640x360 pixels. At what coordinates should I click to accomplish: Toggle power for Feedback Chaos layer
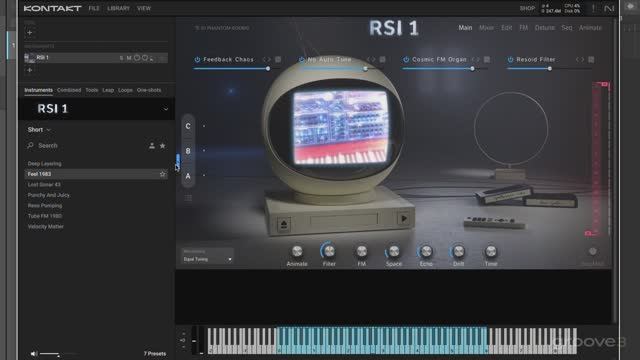pos(197,60)
